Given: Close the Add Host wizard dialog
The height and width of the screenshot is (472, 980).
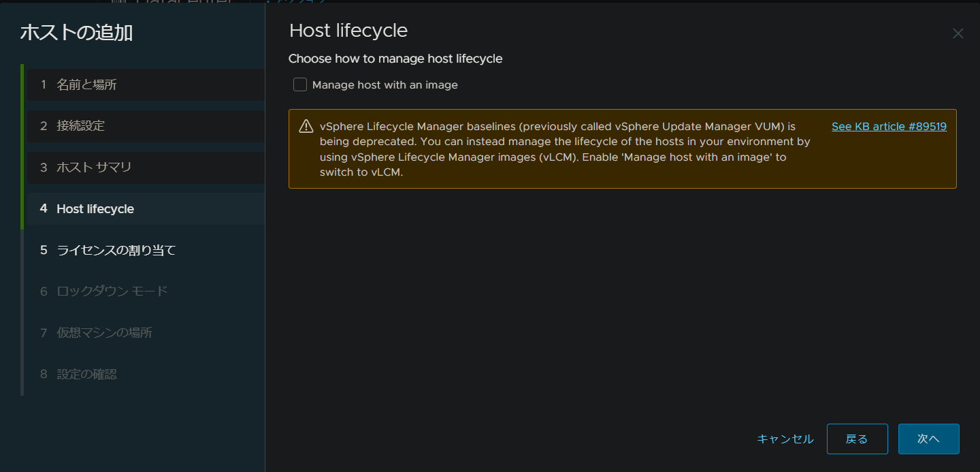Looking at the screenshot, I should [958, 33].
